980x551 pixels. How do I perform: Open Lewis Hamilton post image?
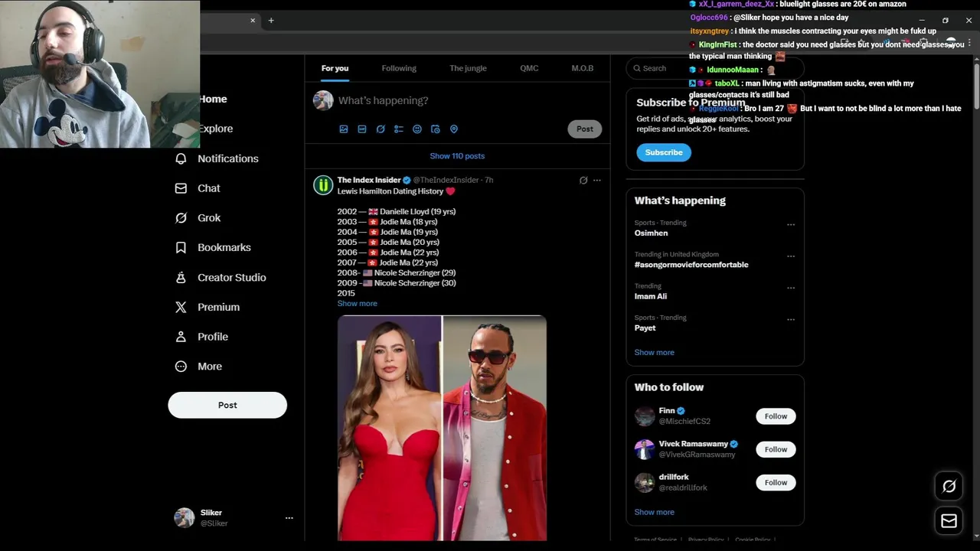(x=442, y=429)
